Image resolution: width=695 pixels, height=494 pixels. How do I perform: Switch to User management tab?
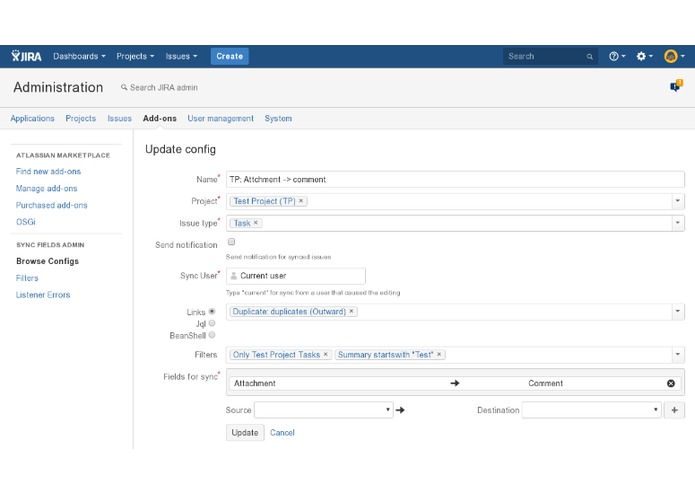click(220, 118)
